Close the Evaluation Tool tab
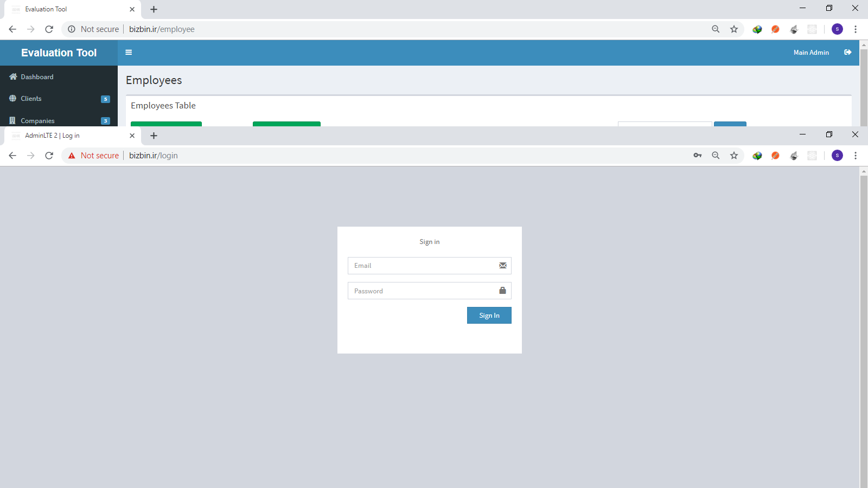Viewport: 868px width, 488px height. [132, 9]
